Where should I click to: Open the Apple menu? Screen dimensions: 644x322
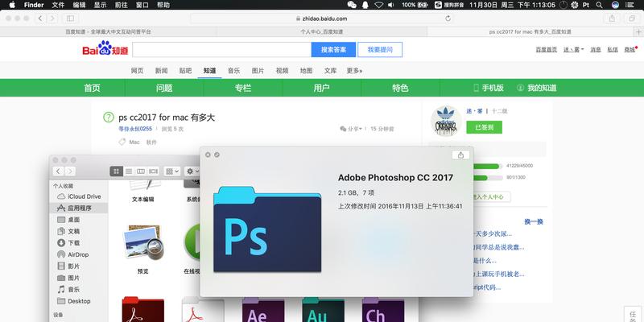pos(12,5)
